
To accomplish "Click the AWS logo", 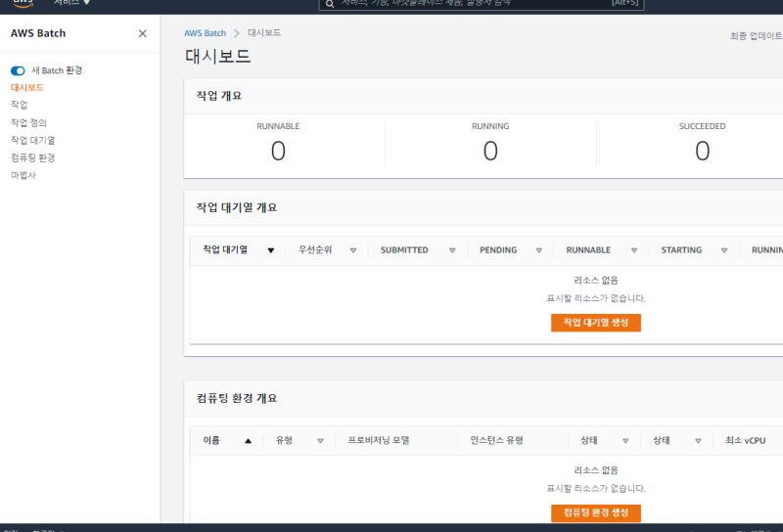I will pos(23,4).
